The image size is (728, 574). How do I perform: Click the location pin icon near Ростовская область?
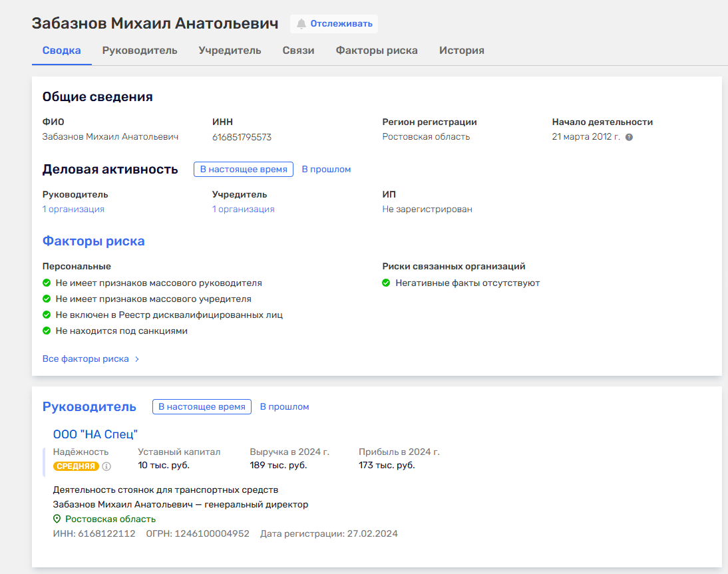click(57, 519)
